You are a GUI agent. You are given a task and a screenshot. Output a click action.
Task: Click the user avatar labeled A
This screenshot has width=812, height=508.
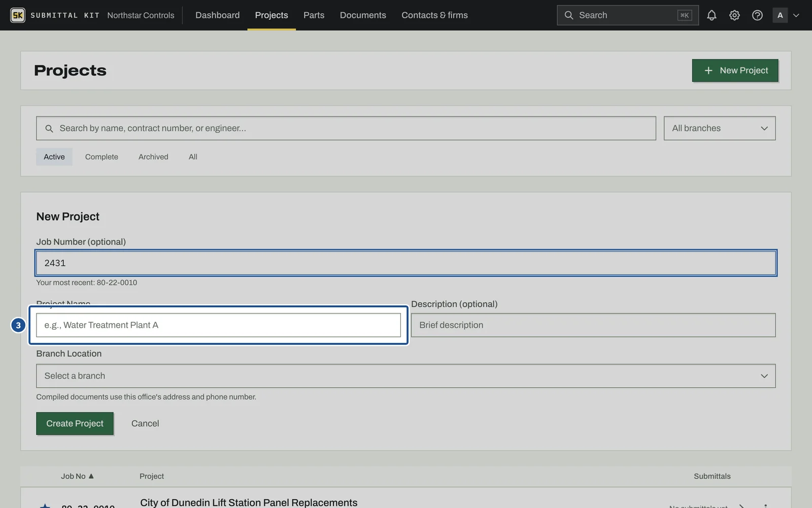click(780, 15)
